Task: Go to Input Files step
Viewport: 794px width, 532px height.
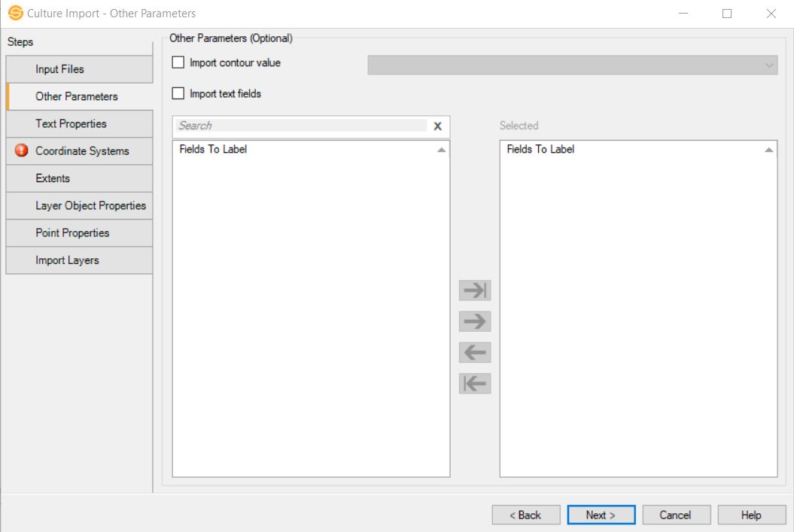Action: click(x=79, y=69)
